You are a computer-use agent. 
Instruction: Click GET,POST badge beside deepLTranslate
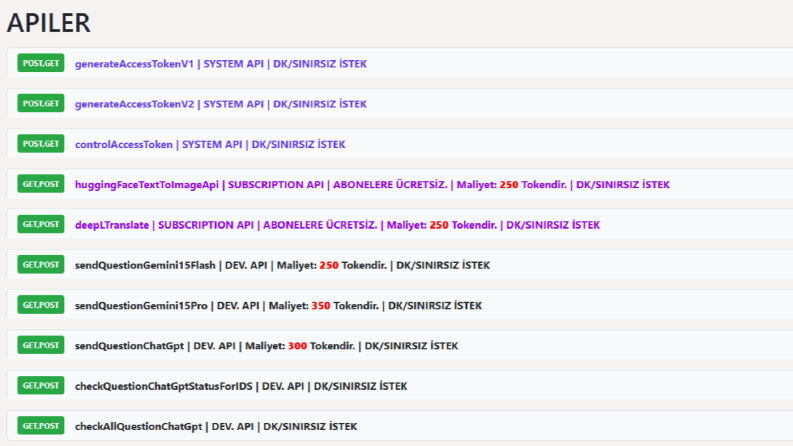(40, 224)
